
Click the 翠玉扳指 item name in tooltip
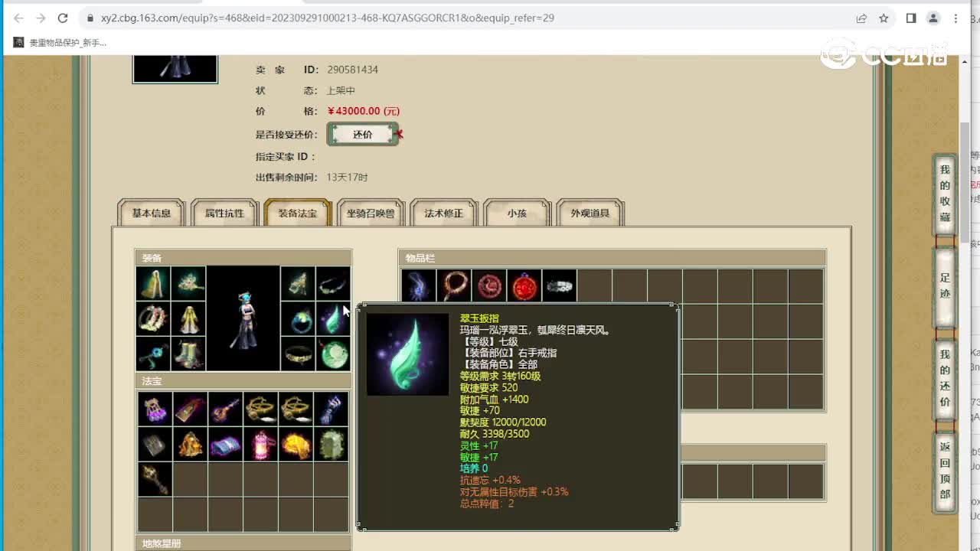coord(479,318)
